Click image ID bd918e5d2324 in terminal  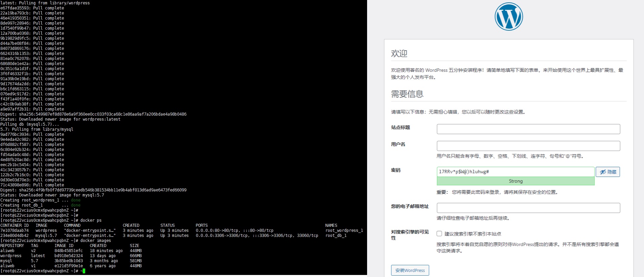pos(69,256)
